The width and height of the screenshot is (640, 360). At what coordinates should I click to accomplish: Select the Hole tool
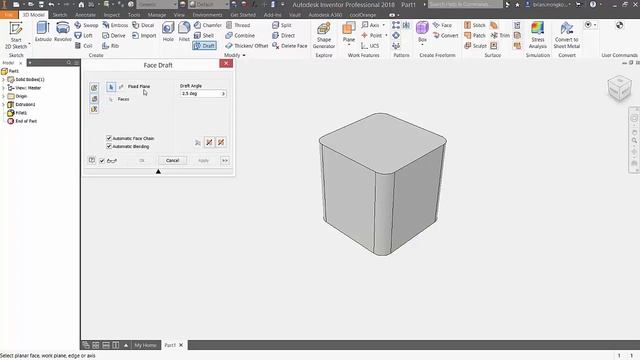pos(168,32)
